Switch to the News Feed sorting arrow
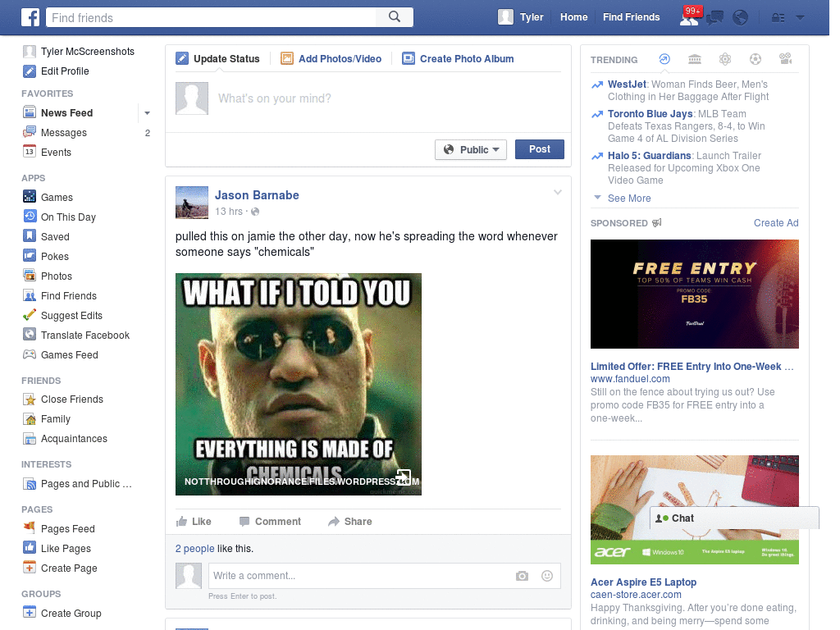Screen dimensions: 840x630 [x=146, y=112]
